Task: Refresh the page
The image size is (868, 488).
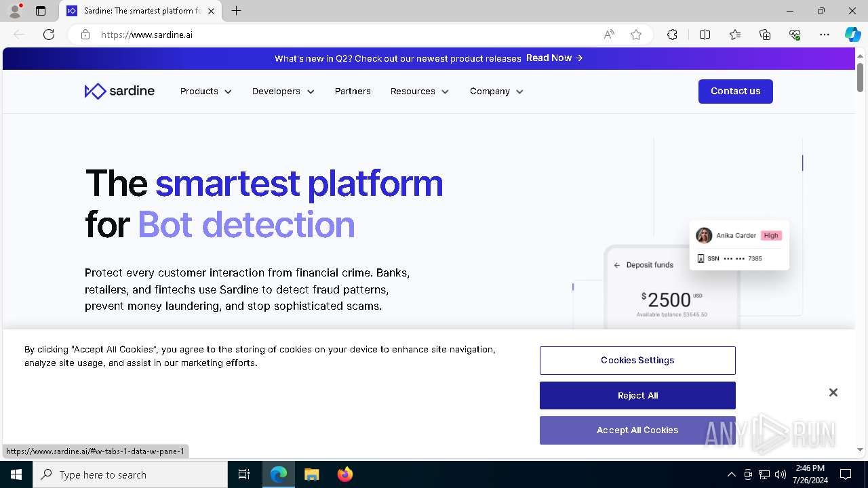Action: (x=49, y=35)
